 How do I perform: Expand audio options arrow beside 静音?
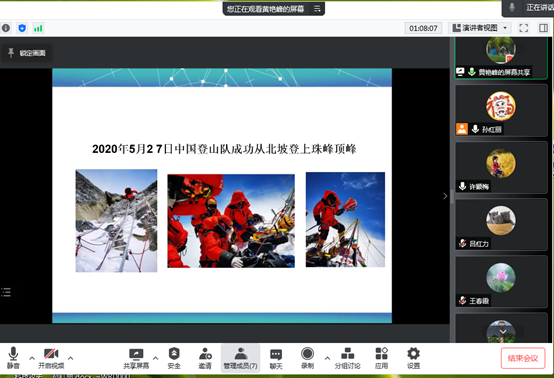coord(32,358)
